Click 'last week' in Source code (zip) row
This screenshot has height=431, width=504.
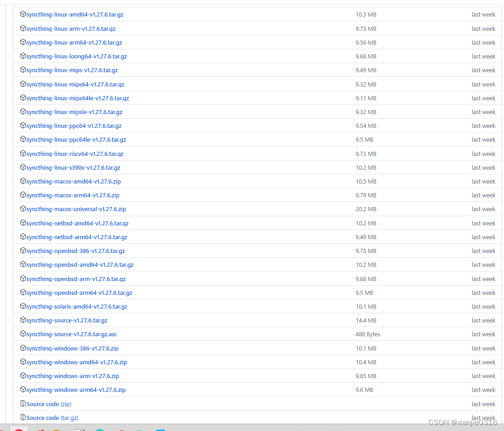483,404
